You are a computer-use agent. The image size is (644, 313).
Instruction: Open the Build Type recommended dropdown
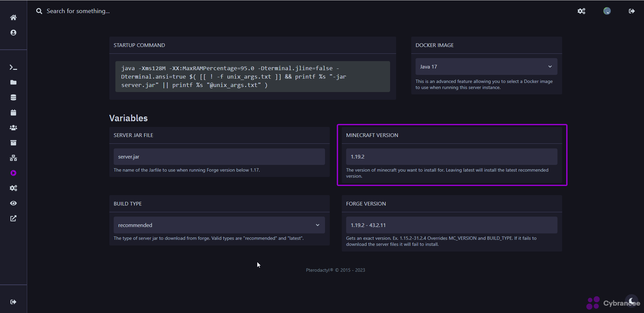219,225
